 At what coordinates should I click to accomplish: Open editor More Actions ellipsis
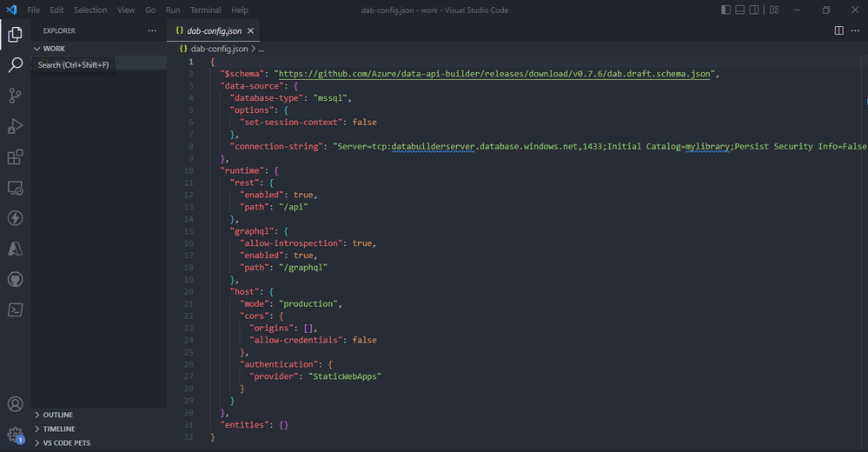pos(855,30)
